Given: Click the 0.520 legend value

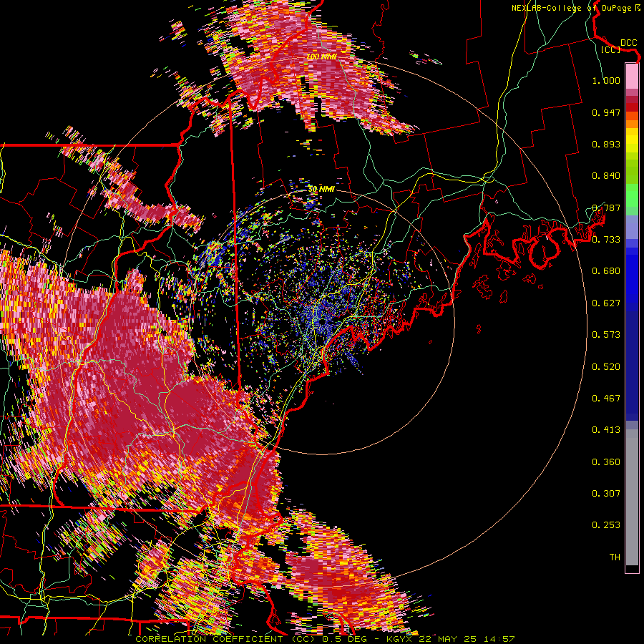Looking at the screenshot, I should click(x=606, y=367).
